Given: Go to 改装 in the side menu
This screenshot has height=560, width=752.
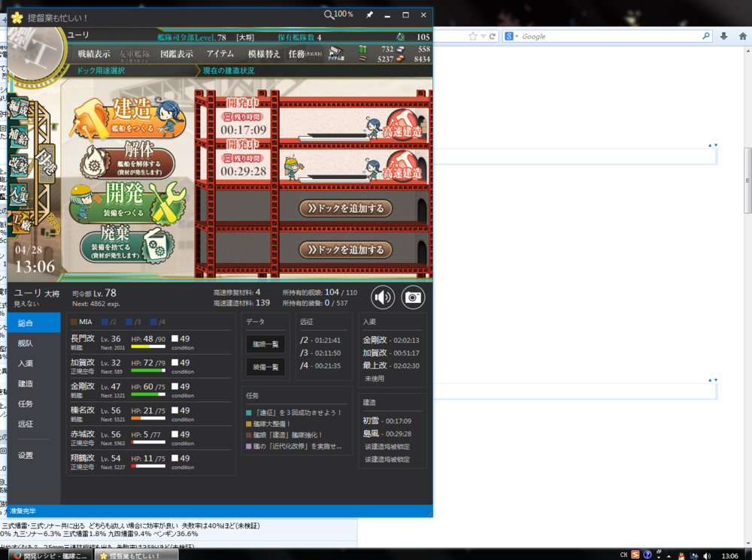Looking at the screenshot, I should pos(20,165).
